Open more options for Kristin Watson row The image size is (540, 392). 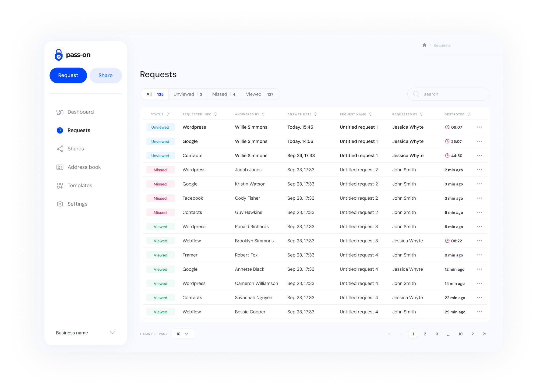point(479,184)
